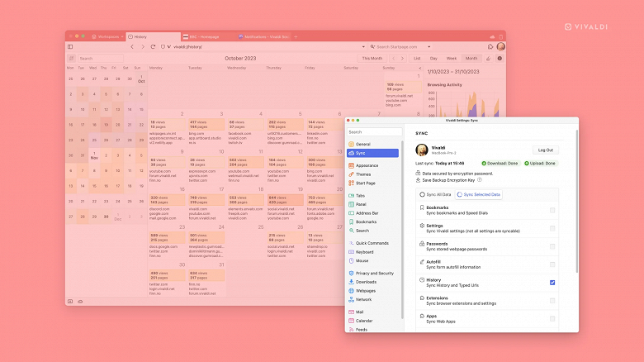Click the Search Startpage.com field
This screenshot has height=362, width=644.
[398, 47]
